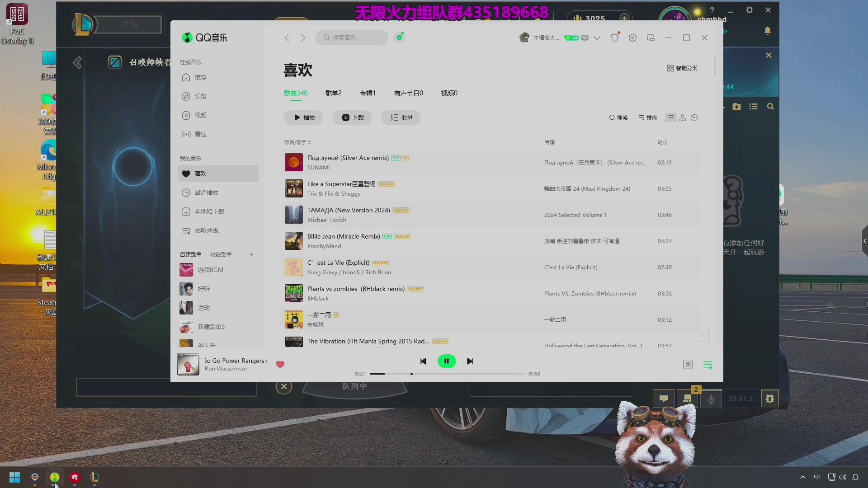Image resolution: width=868 pixels, height=488 pixels.
Task: Toggle League client microphone icon
Action: click(x=711, y=399)
